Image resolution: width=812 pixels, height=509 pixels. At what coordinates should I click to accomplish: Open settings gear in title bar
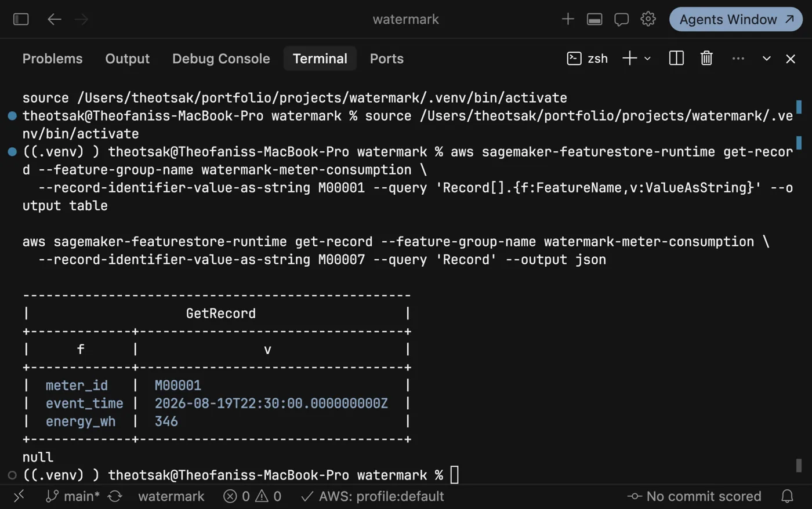648,19
